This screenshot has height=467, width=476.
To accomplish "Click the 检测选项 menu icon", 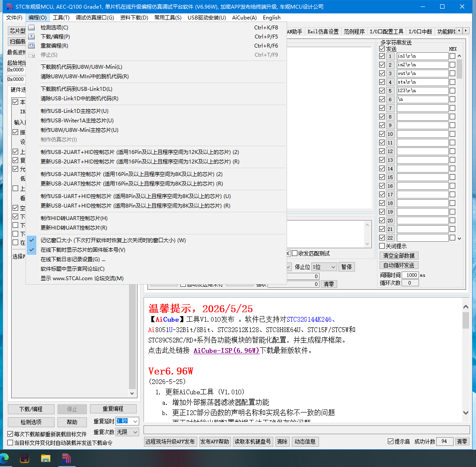I will 31,27.
